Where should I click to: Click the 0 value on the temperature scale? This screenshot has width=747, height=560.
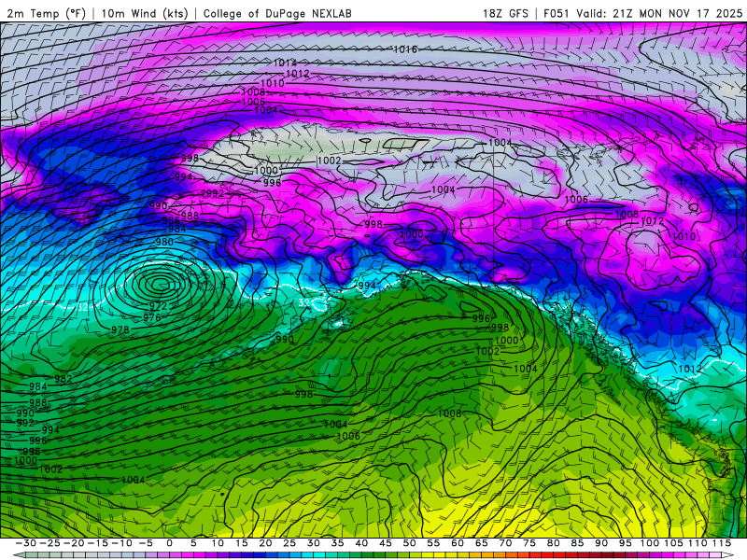pyautogui.click(x=170, y=543)
